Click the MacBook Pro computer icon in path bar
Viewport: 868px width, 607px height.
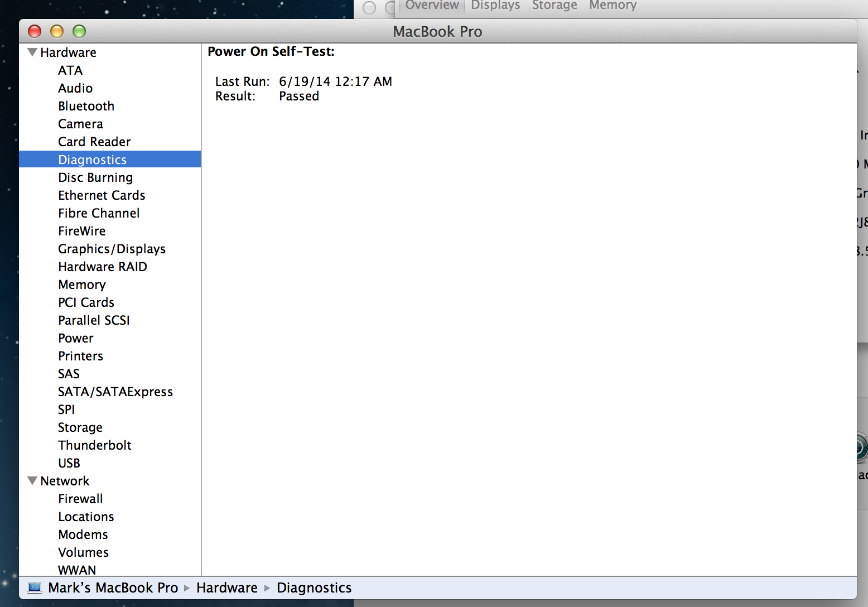(35, 588)
